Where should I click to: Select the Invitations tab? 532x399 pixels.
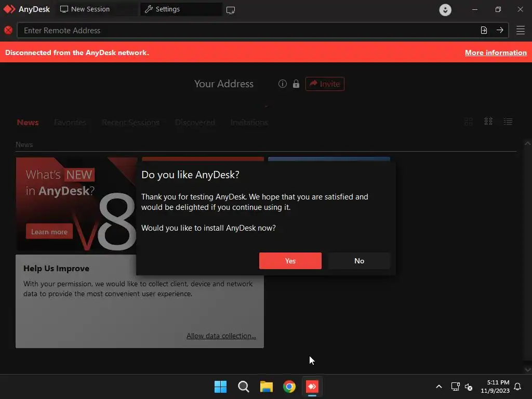coord(249,123)
